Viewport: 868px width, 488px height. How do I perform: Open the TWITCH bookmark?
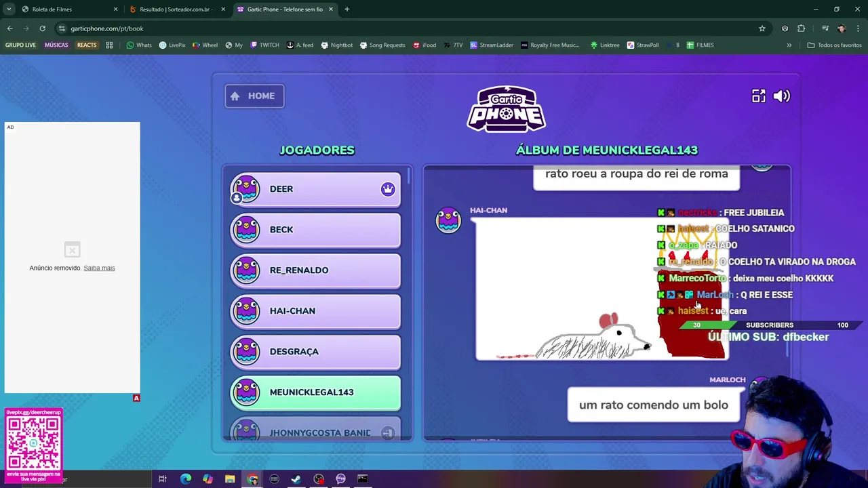(x=264, y=45)
